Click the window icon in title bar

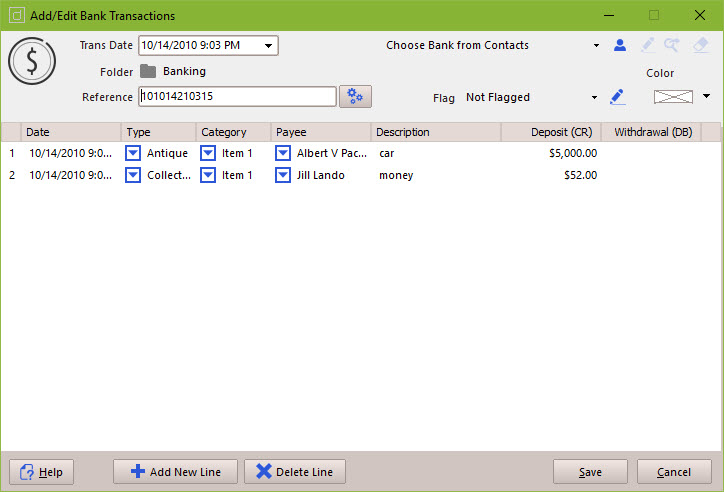pos(17,16)
